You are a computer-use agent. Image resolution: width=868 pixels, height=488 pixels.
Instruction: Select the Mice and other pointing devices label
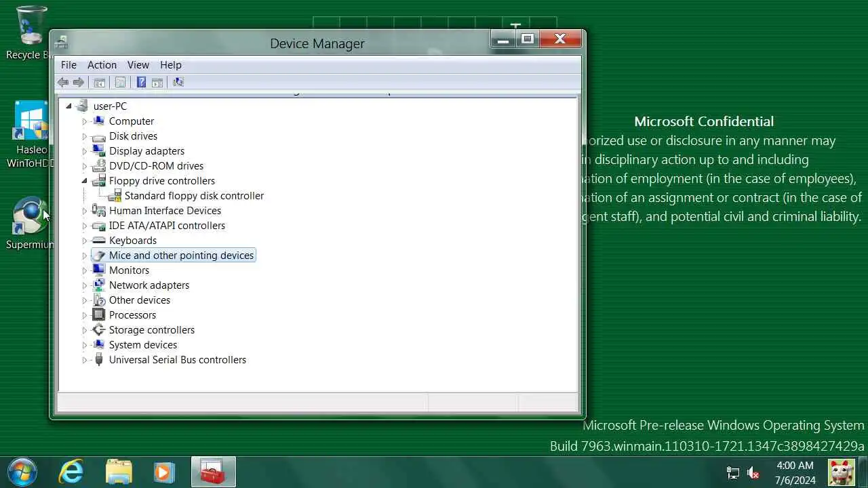pyautogui.click(x=181, y=256)
